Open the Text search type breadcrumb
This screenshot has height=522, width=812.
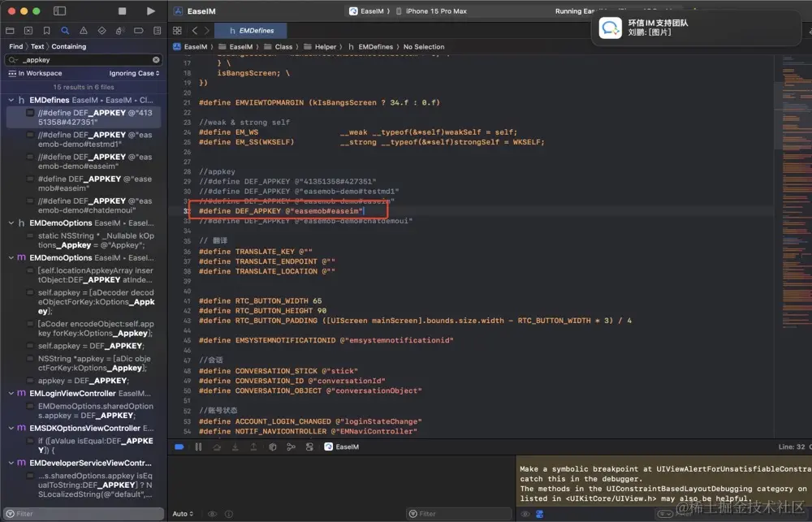tap(37, 46)
